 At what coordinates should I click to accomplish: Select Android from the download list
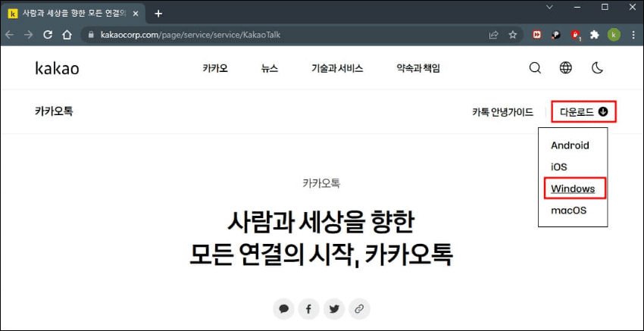tap(570, 145)
